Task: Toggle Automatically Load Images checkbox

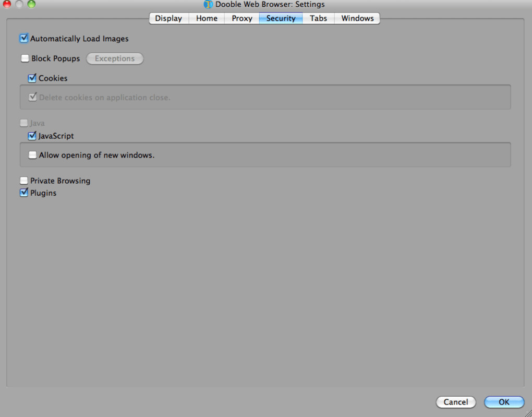Action: point(24,39)
